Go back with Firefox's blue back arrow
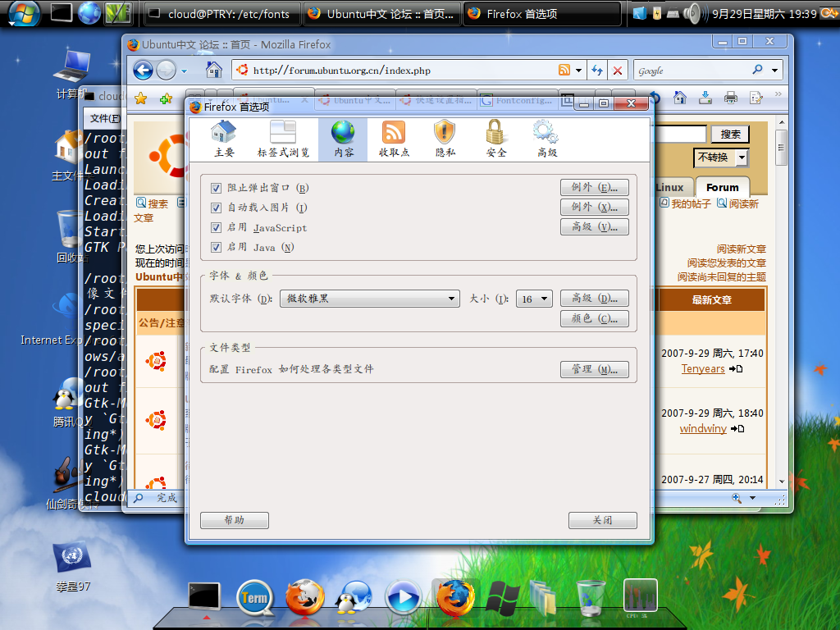This screenshot has width=840, height=630. [x=143, y=71]
